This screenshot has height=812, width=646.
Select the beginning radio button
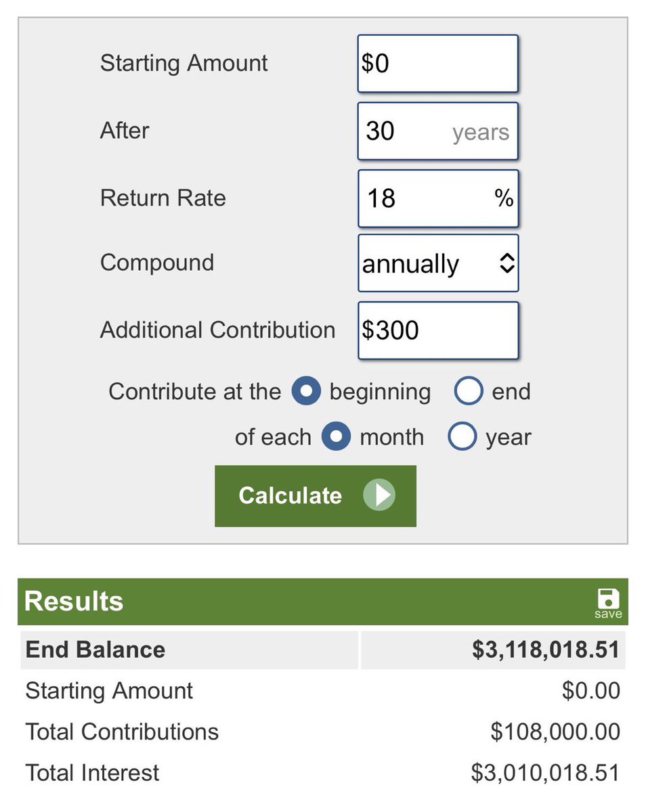point(306,392)
